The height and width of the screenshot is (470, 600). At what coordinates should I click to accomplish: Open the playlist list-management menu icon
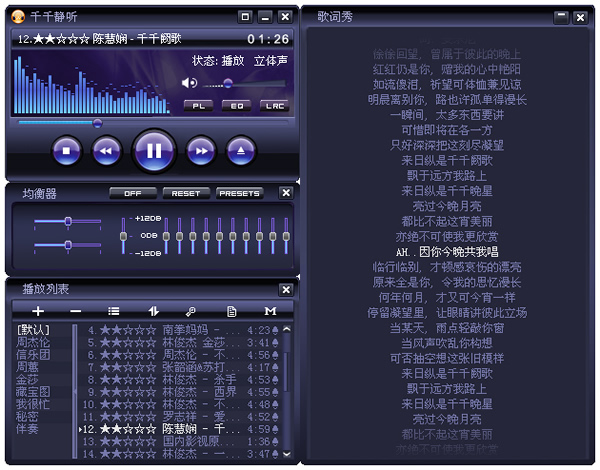[x=114, y=311]
